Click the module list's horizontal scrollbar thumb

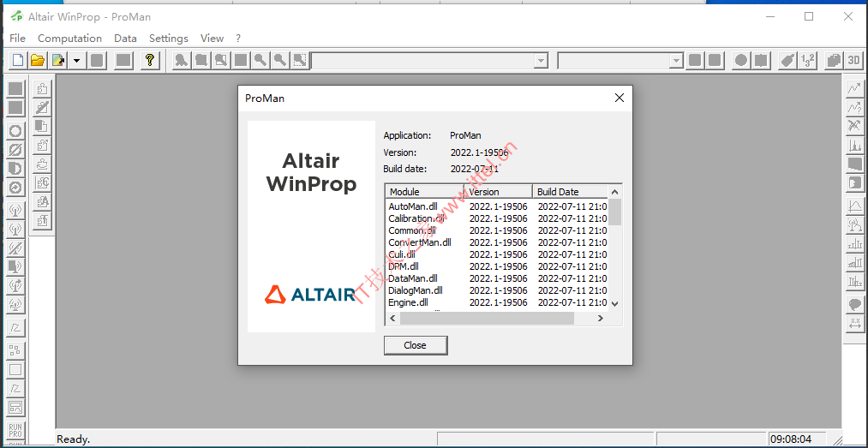coord(488,318)
